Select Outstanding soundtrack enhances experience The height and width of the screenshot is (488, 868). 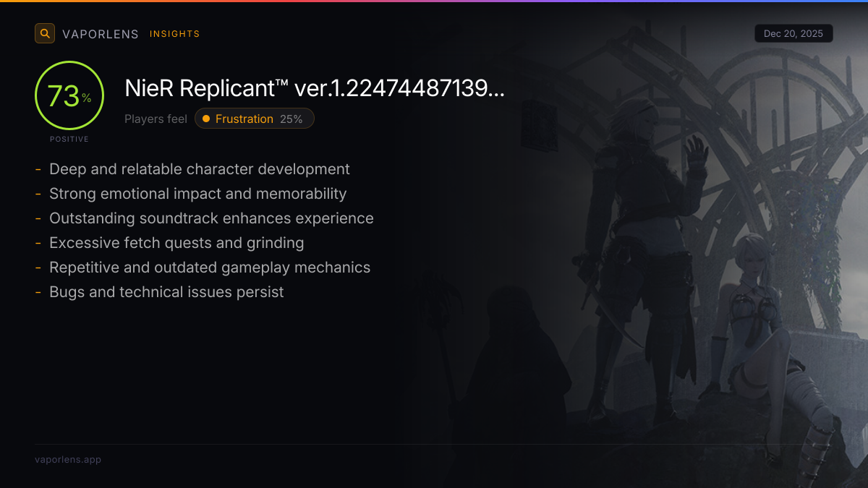(211, 218)
